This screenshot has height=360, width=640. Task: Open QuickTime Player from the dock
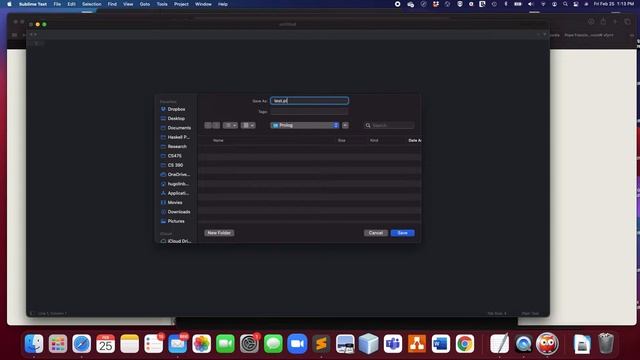(x=523, y=344)
